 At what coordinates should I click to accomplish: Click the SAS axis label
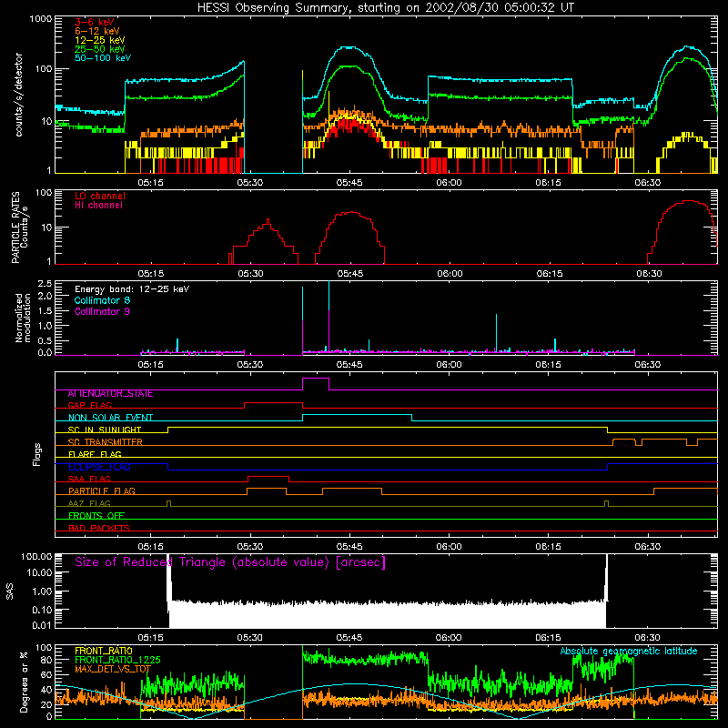9,591
